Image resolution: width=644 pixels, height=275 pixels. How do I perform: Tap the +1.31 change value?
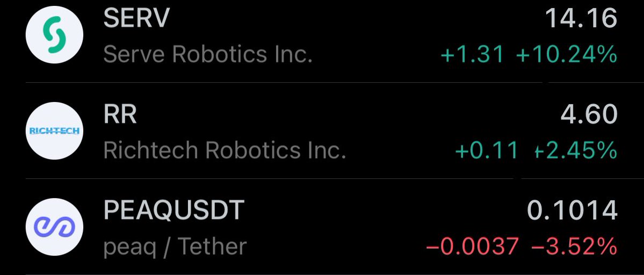click(x=472, y=54)
